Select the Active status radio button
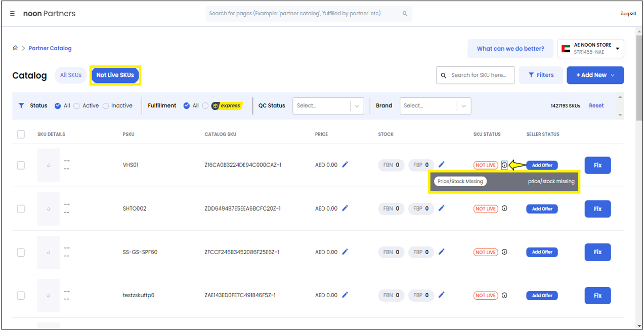The width and height of the screenshot is (644, 331). [77, 106]
